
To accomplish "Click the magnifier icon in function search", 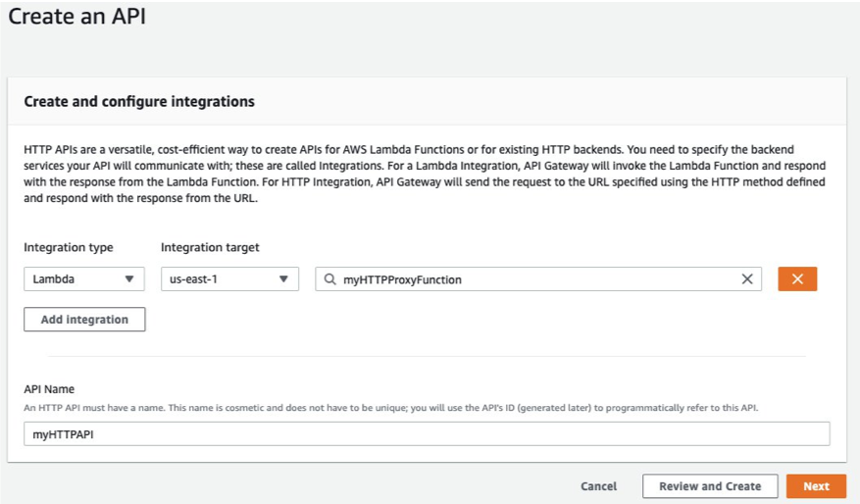I will 330,279.
